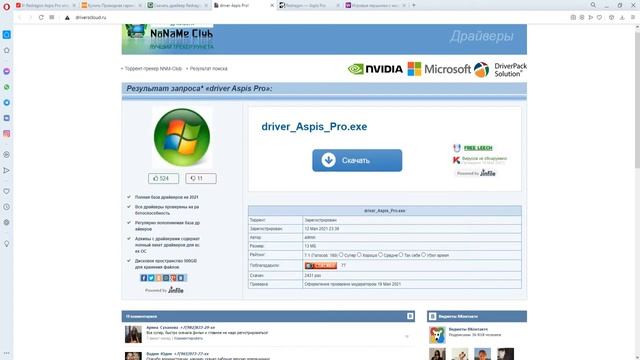Open 'Результат поиска' breadcrumb link
Image resolution: width=640 pixels, height=360 pixels.
[208, 69]
